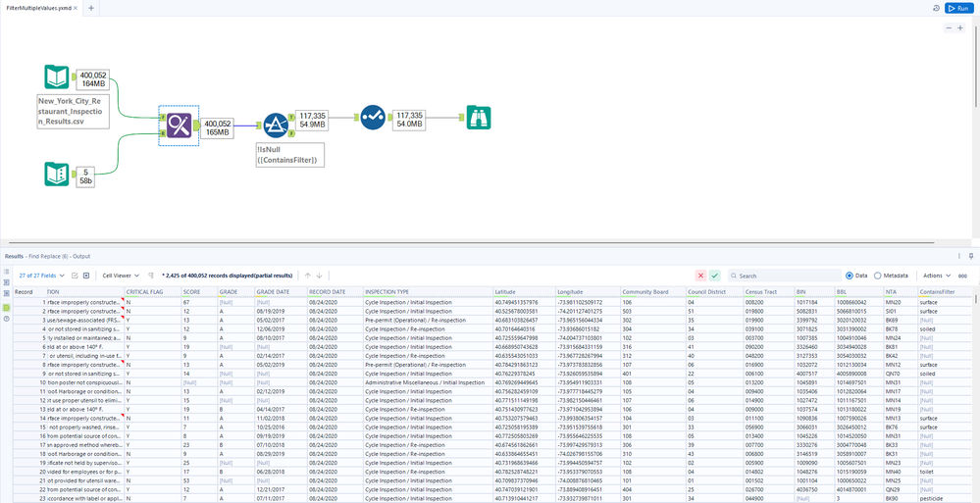Select the purple Find Replace tool
This screenshot has height=503, width=980.
pos(180,126)
